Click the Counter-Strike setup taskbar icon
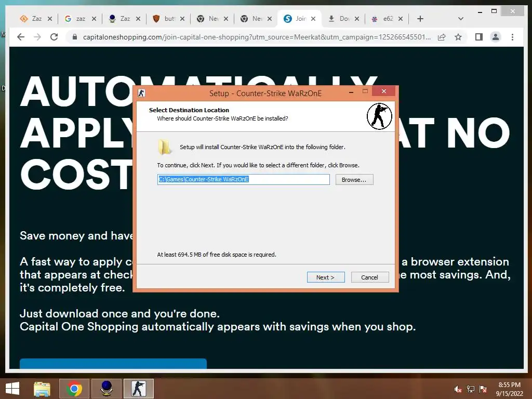This screenshot has width=532, height=399. pos(139,389)
